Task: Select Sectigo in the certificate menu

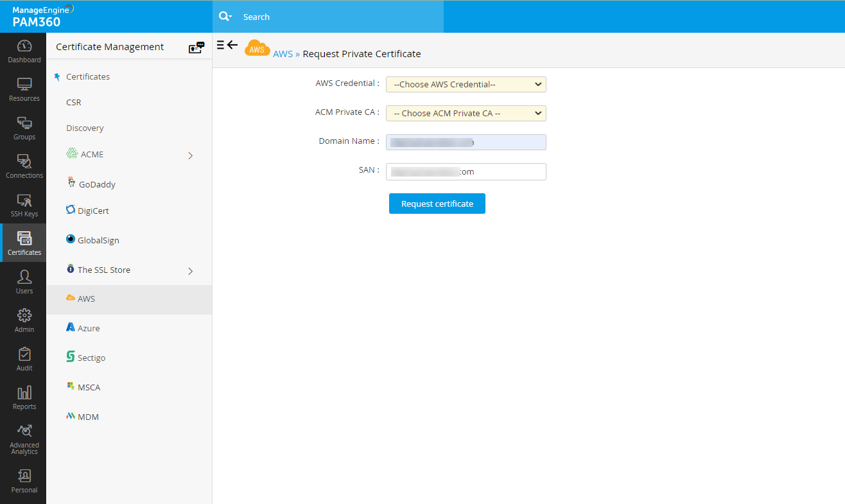Action: [91, 358]
